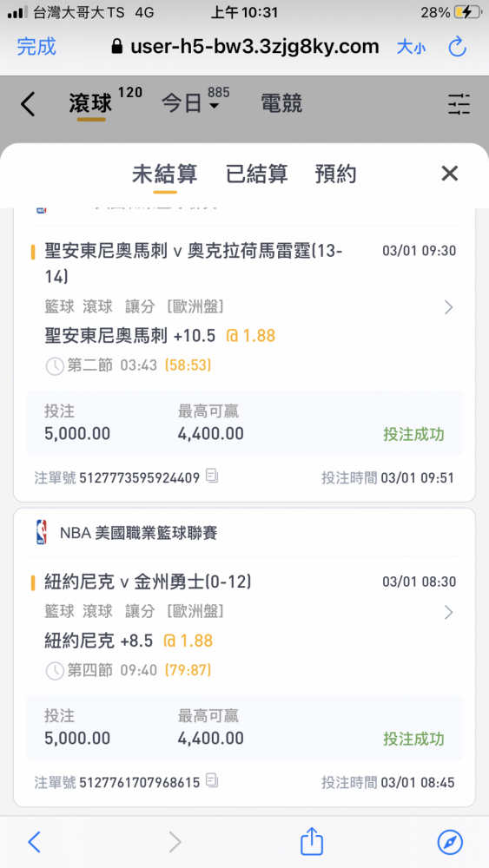
Task: Open the 電競 category
Action: 281,104
